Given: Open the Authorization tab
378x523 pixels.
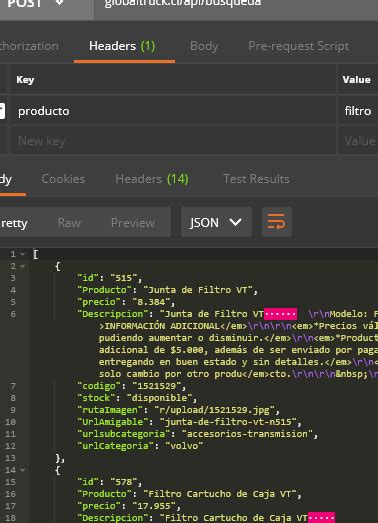Looking at the screenshot, I should [x=29, y=46].
